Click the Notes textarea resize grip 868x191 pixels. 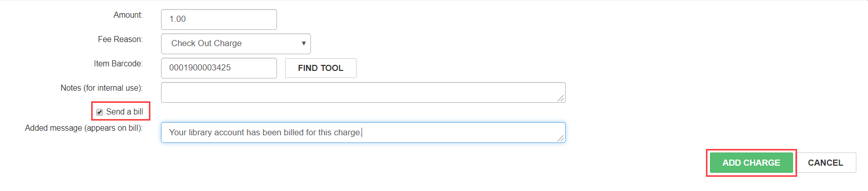tap(561, 98)
